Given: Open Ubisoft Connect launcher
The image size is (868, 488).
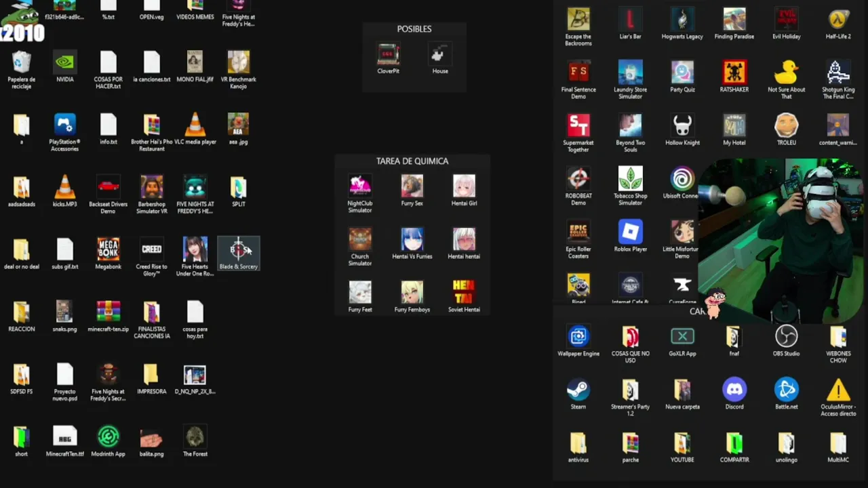Looking at the screenshot, I should click(x=682, y=178).
